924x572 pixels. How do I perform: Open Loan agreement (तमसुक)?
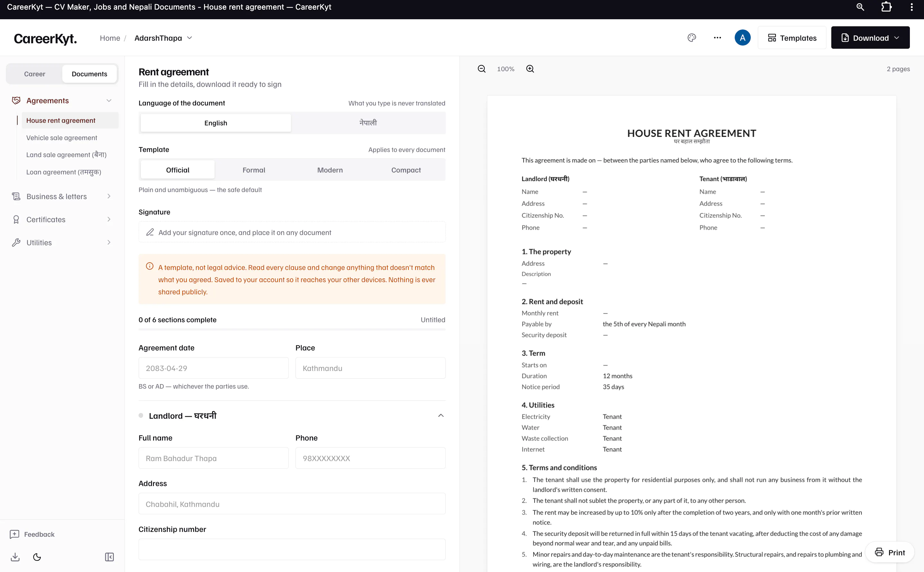click(x=64, y=172)
